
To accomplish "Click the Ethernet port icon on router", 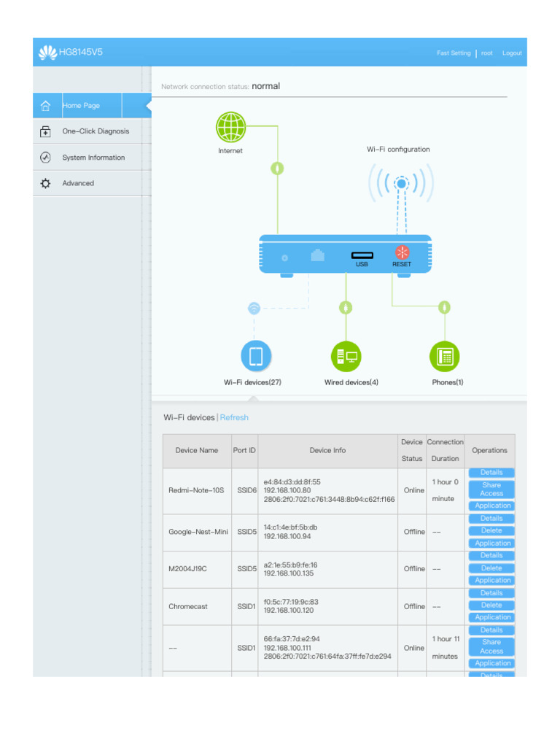I will [318, 255].
